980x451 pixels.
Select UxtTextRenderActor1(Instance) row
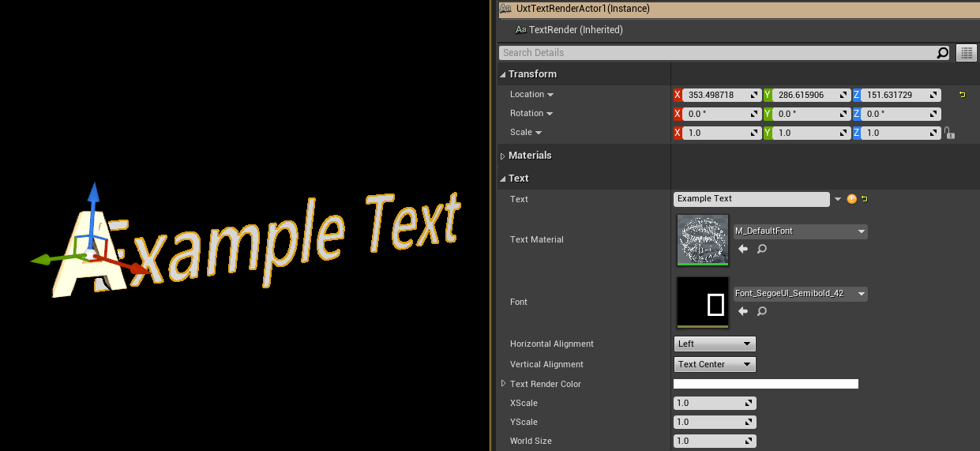(738, 9)
